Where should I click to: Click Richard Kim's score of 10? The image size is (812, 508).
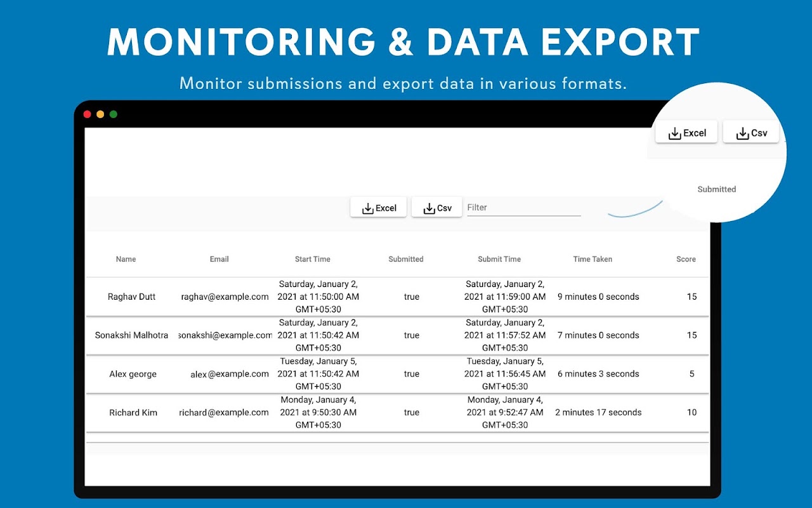click(692, 412)
